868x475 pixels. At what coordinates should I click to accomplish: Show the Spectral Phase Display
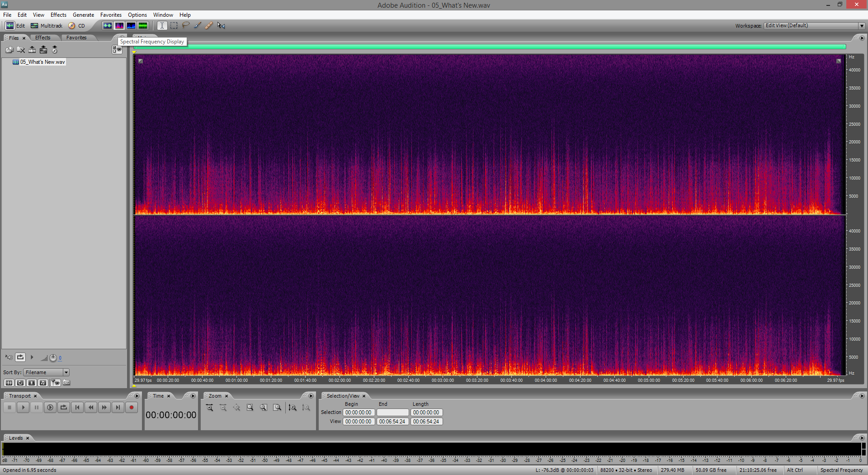tap(143, 26)
